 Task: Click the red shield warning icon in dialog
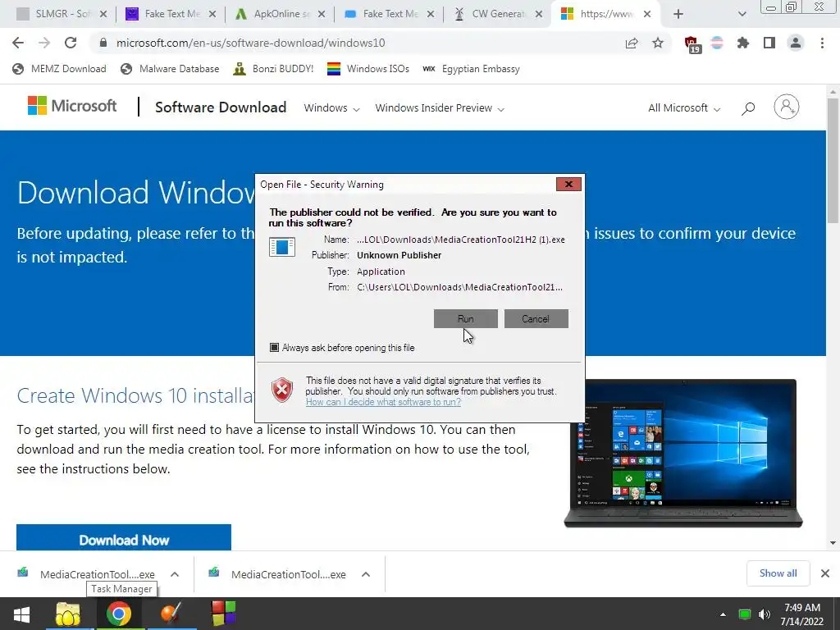pos(282,390)
